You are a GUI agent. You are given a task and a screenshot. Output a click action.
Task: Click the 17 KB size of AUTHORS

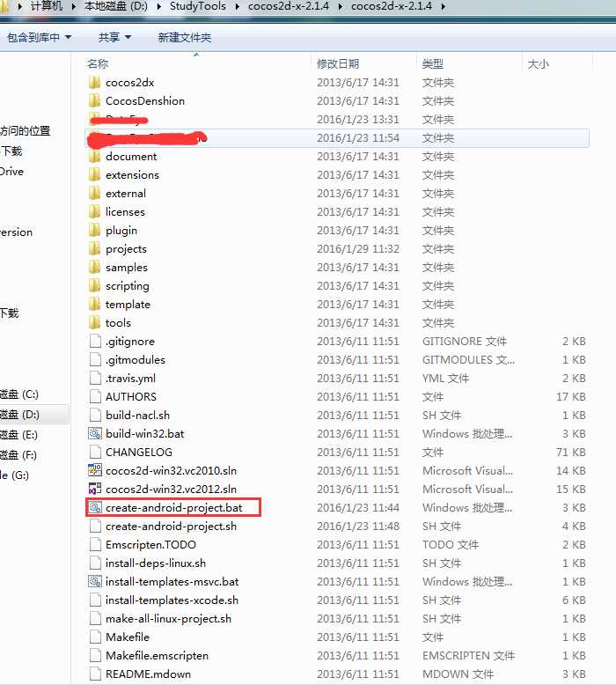(x=571, y=397)
